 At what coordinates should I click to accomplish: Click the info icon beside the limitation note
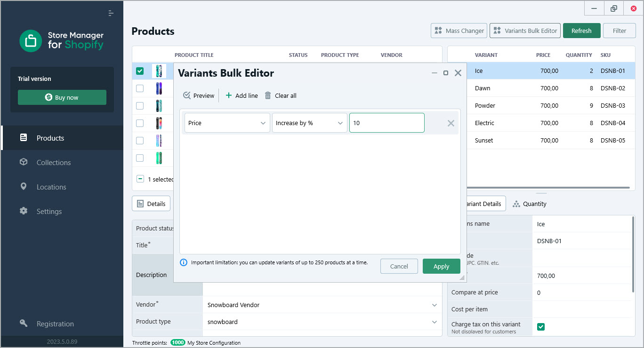pos(184,262)
